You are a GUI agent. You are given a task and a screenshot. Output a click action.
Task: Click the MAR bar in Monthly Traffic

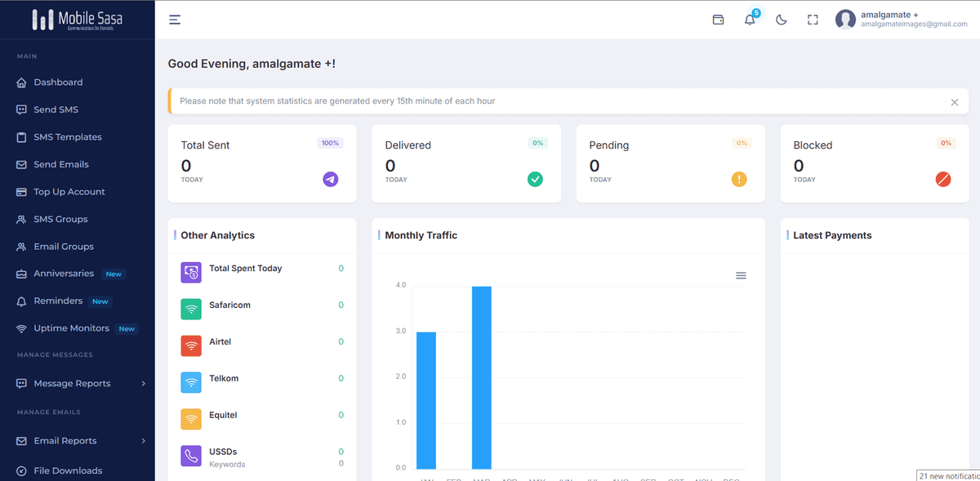pos(482,378)
